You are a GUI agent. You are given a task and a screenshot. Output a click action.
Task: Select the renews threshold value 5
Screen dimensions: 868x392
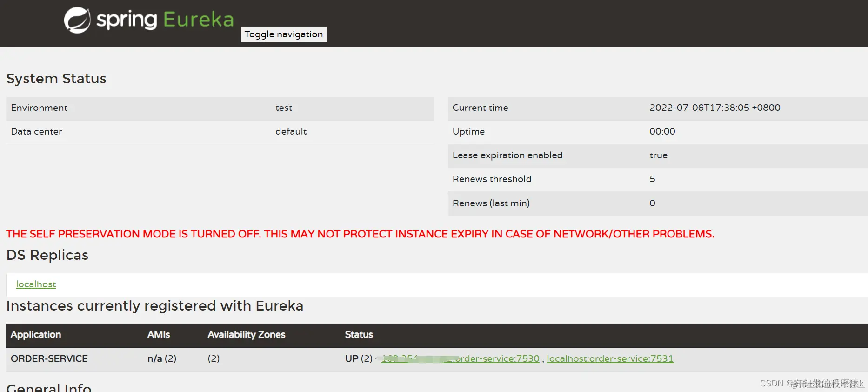tap(652, 179)
